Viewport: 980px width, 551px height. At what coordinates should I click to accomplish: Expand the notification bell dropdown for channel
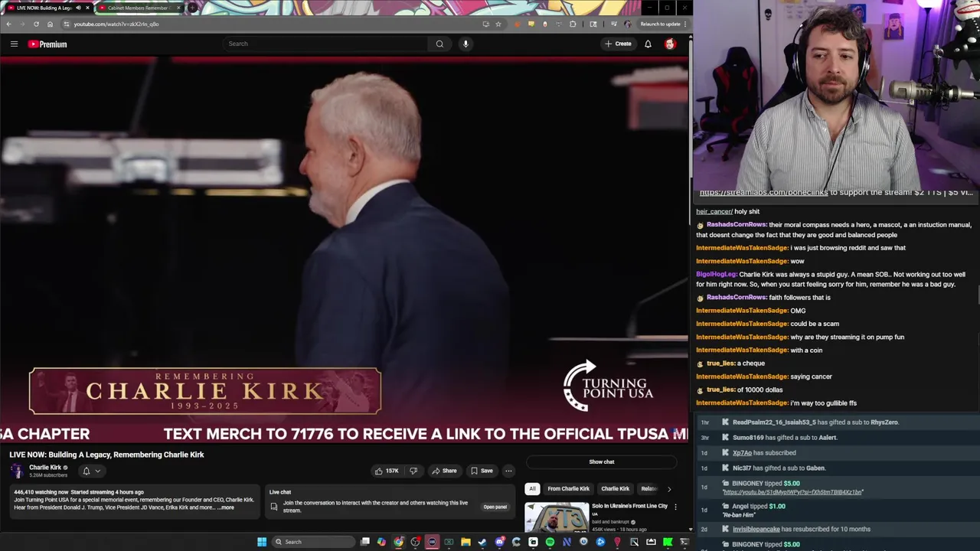coord(91,471)
